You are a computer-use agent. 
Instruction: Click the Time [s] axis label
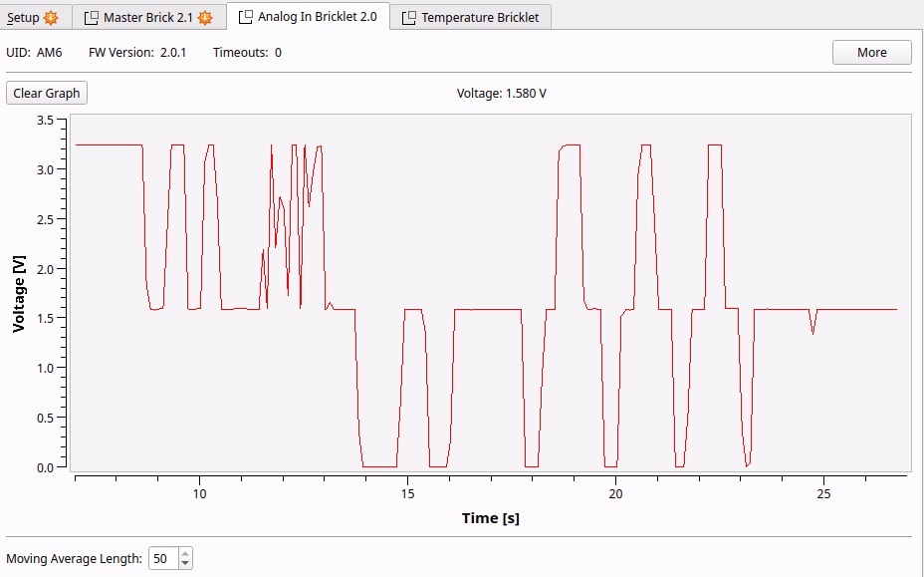490,518
